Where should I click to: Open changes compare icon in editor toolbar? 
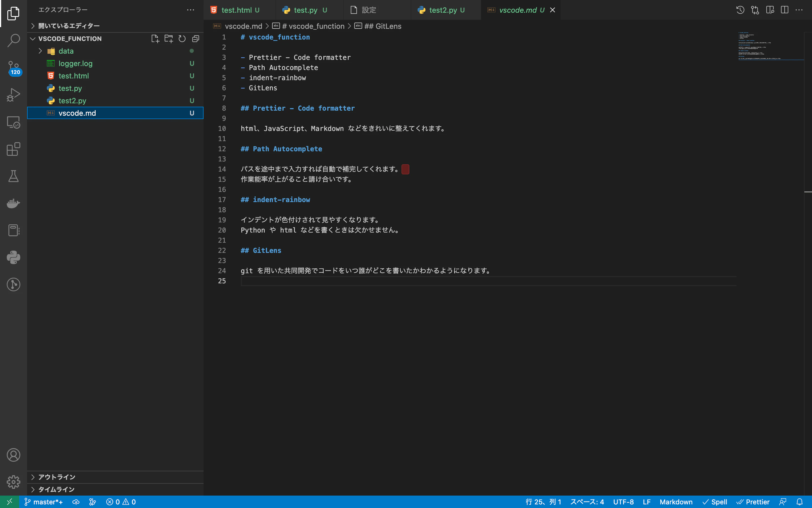(755, 10)
